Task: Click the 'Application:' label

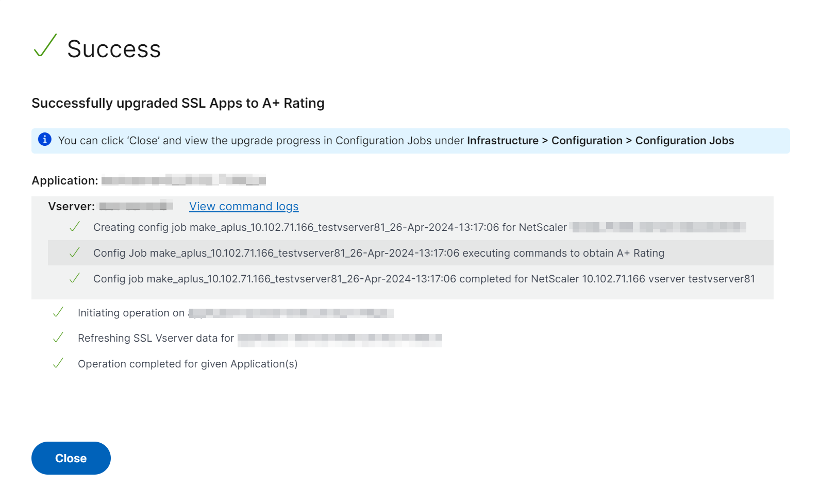Action: click(x=65, y=180)
